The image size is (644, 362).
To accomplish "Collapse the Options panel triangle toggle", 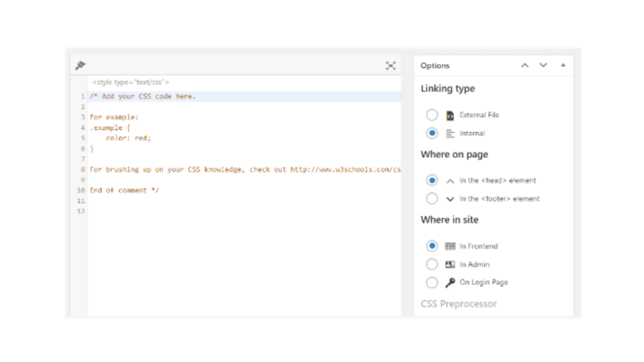I will tap(563, 65).
